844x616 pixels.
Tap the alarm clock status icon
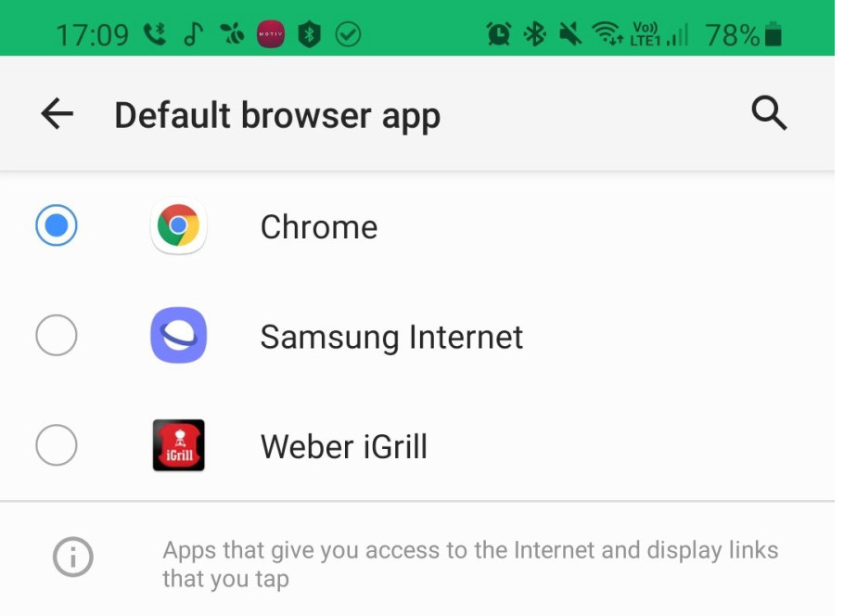pyautogui.click(x=498, y=34)
